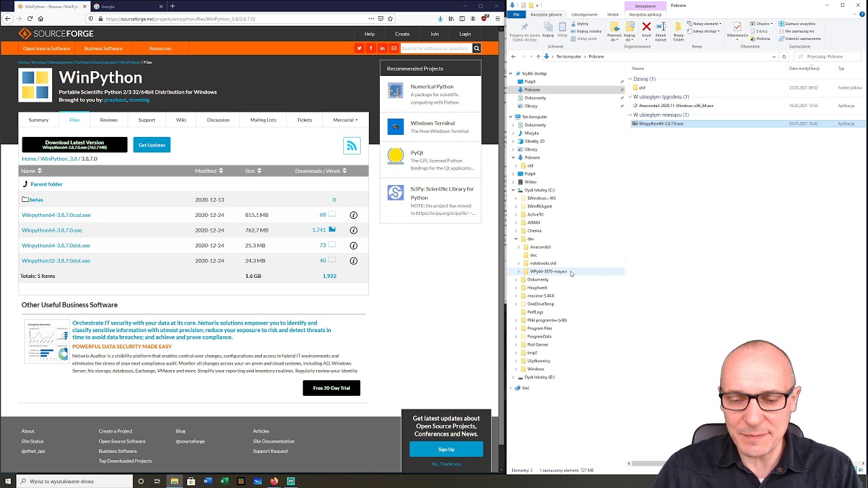Click the search magnifier button on SourceForge
868x488 pixels.
pyautogui.click(x=477, y=48)
